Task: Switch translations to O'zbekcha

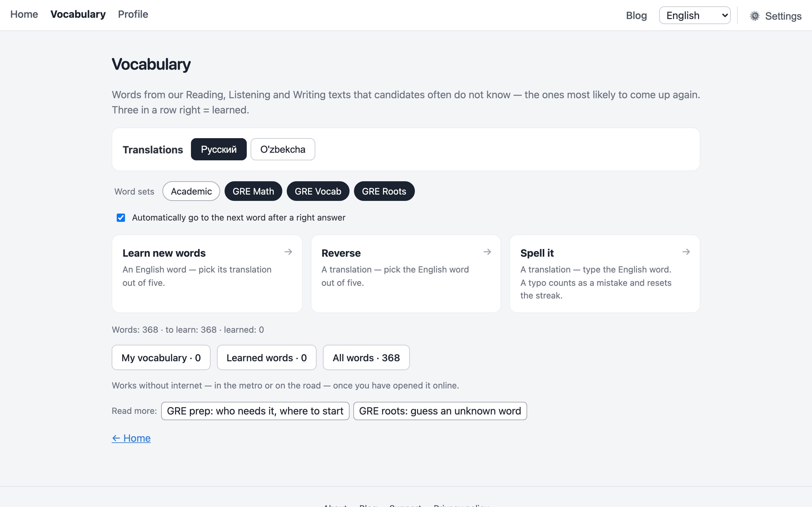Action: pos(283,149)
